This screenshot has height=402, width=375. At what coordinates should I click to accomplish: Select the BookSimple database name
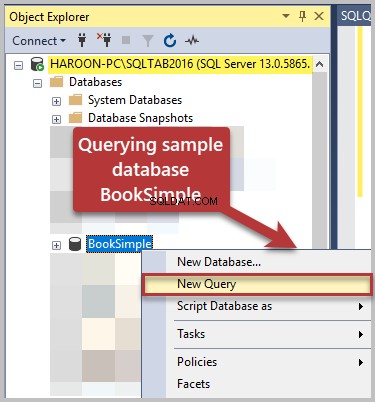(120, 244)
